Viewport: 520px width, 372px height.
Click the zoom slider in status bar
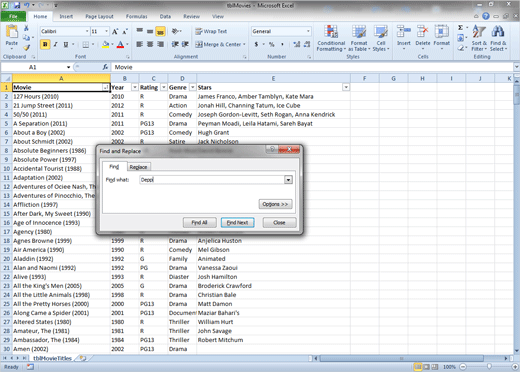(489, 367)
